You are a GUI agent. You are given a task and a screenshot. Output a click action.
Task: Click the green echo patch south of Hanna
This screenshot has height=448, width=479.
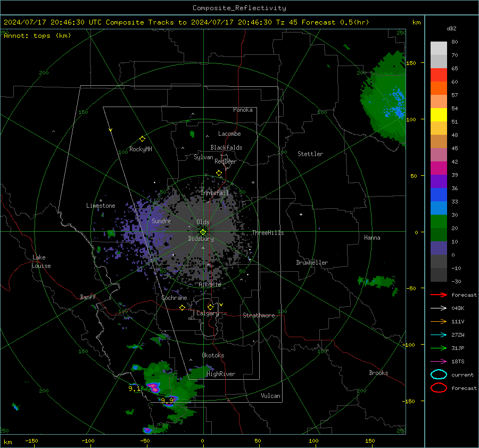click(x=377, y=282)
